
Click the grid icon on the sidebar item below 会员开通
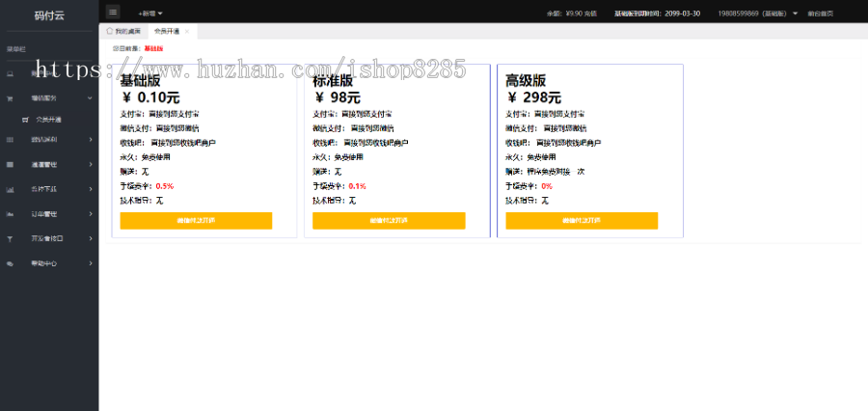point(10,140)
